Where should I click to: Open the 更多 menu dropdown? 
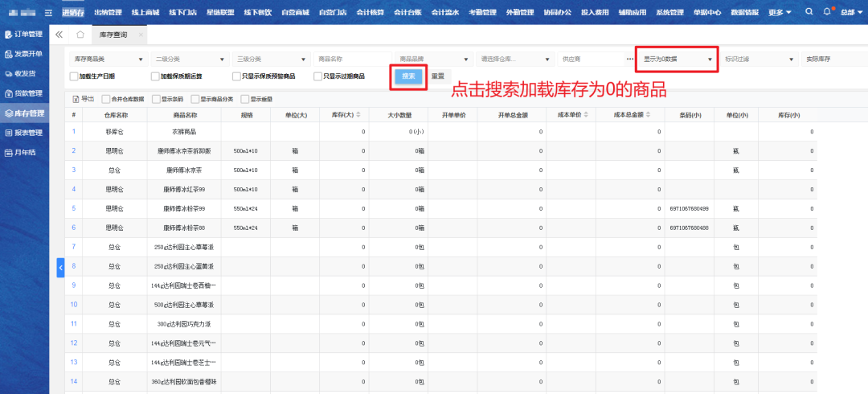779,13
